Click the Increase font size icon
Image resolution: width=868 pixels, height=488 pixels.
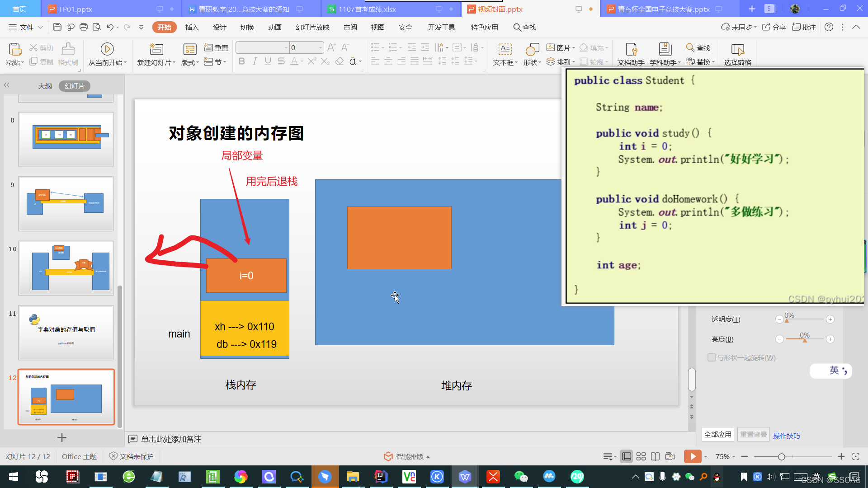331,47
